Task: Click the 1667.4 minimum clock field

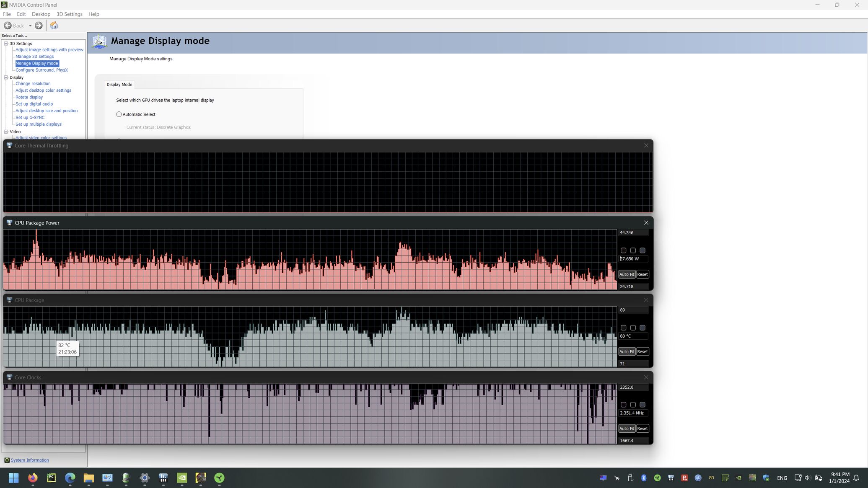Action: pyautogui.click(x=633, y=441)
